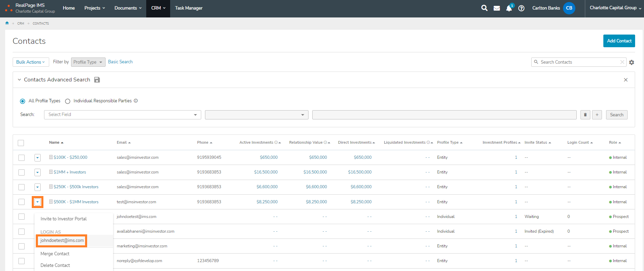Go to home via breadcrumb house icon
The height and width of the screenshot is (271, 644).
(x=7, y=23)
